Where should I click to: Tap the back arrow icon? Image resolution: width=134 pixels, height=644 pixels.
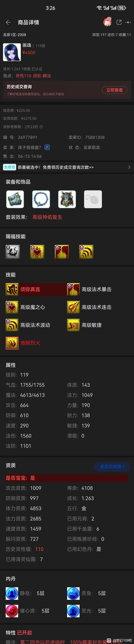tap(8, 23)
